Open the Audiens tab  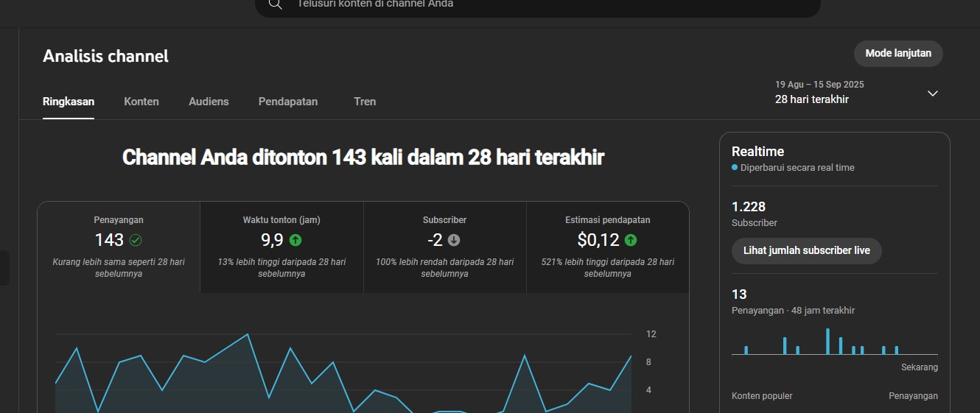(x=209, y=102)
